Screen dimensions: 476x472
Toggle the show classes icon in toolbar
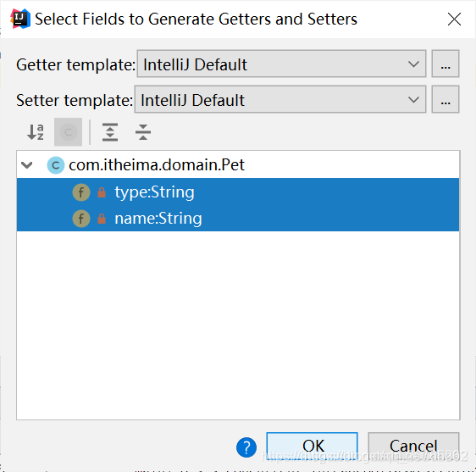68,132
